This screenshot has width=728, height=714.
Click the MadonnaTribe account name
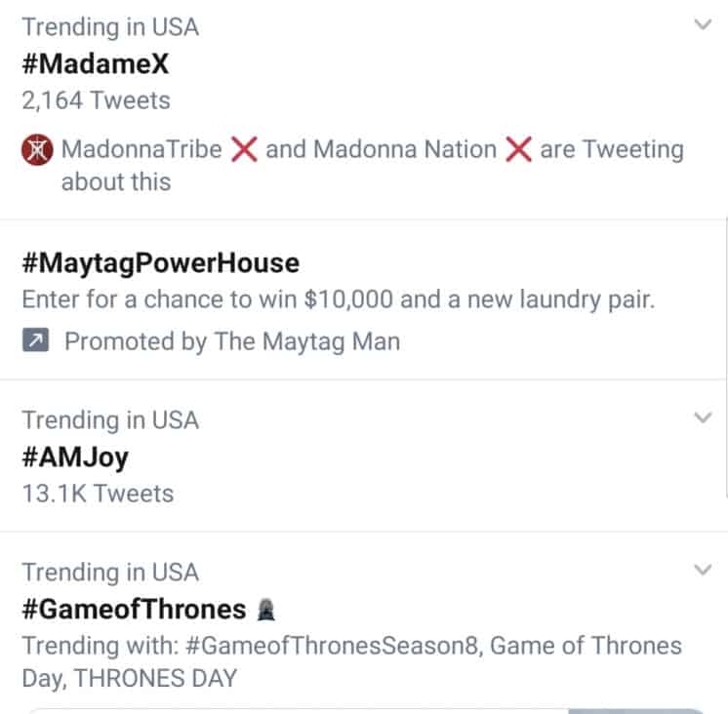142,150
